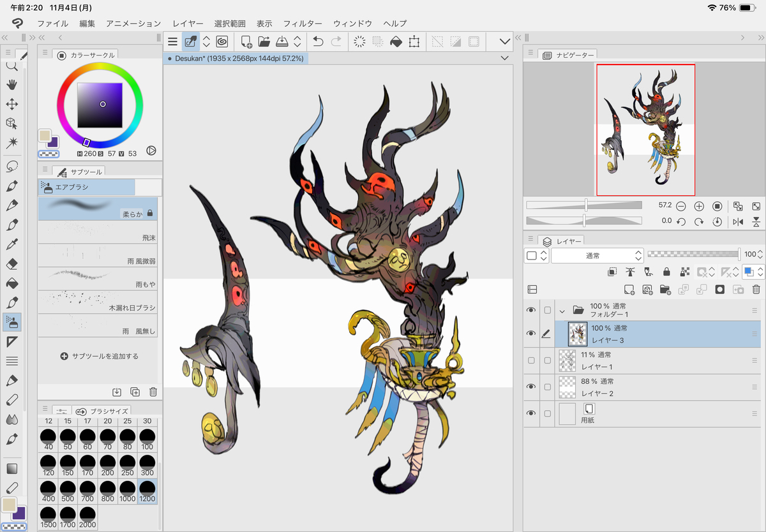766x532 pixels.
Task: Open Clip Studio spiral icon
Action: tap(222, 42)
